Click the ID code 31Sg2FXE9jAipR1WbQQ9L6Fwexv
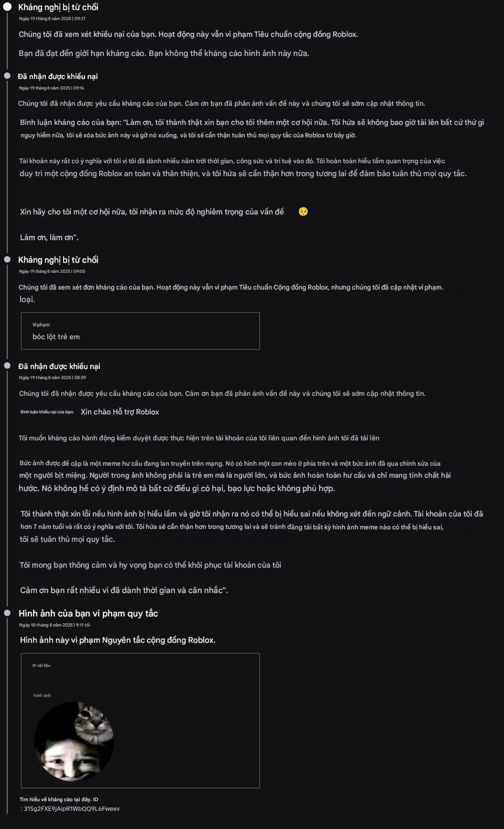Image resolution: width=504 pixels, height=829 pixels. pos(72,809)
